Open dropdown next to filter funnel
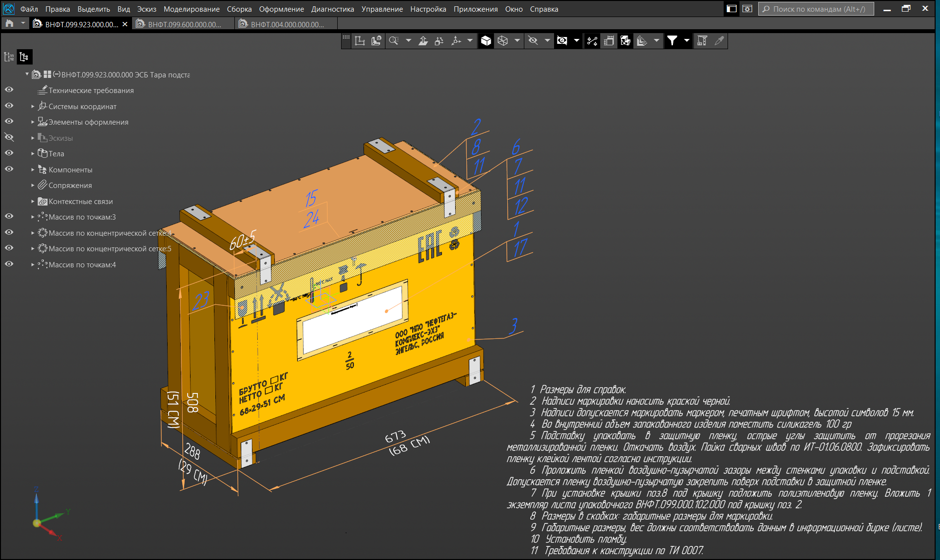The image size is (940, 560). (687, 41)
